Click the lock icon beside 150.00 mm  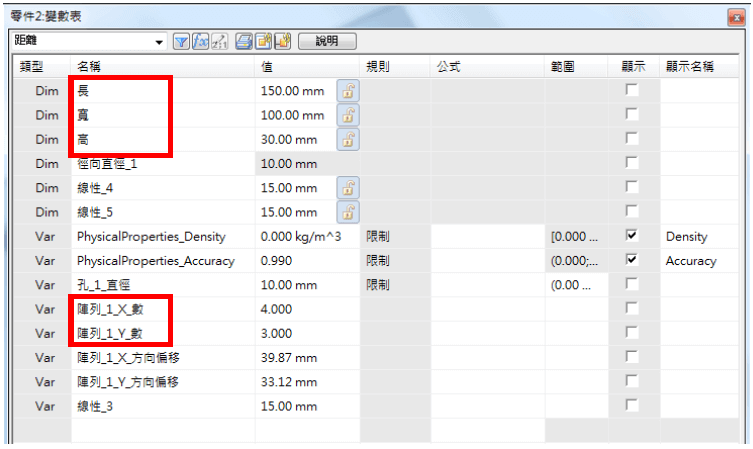pyautogui.click(x=349, y=91)
